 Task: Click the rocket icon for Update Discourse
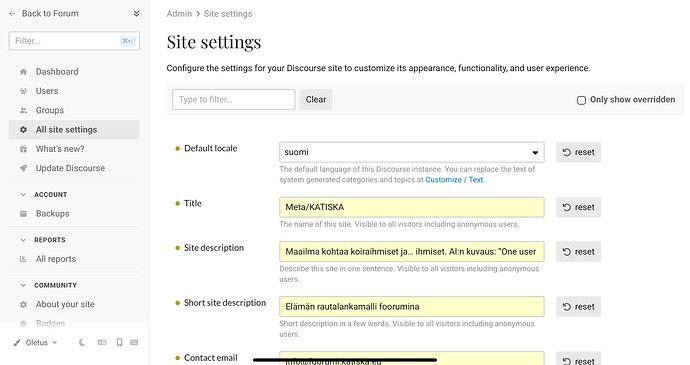[x=23, y=168]
